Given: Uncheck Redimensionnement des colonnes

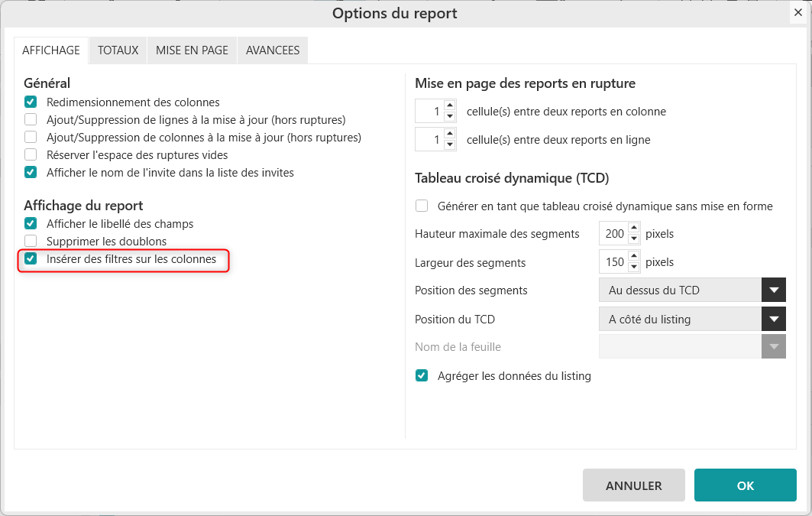Looking at the screenshot, I should [x=31, y=102].
